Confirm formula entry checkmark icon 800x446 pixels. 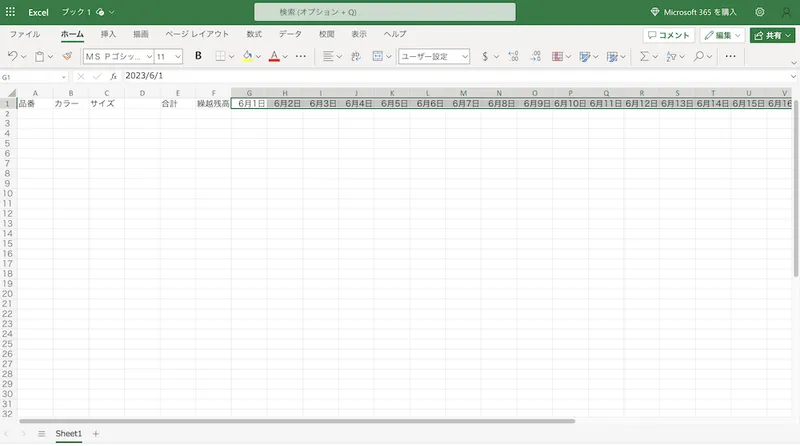97,76
